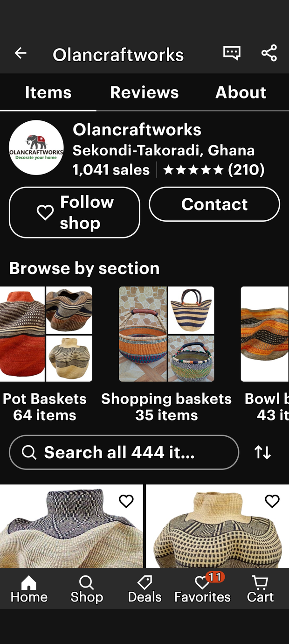Image resolution: width=289 pixels, height=644 pixels.
Task: Open Deals tag icon
Action: [x=144, y=589]
